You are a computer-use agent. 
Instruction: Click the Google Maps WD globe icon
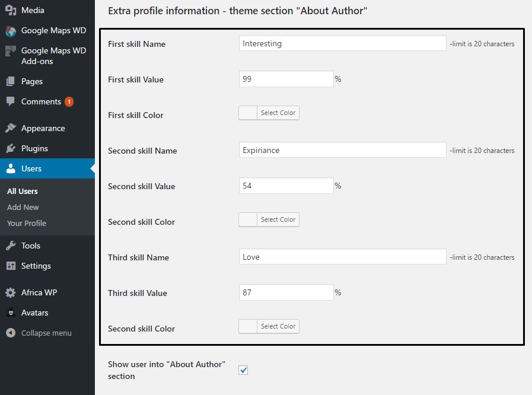[x=11, y=31]
